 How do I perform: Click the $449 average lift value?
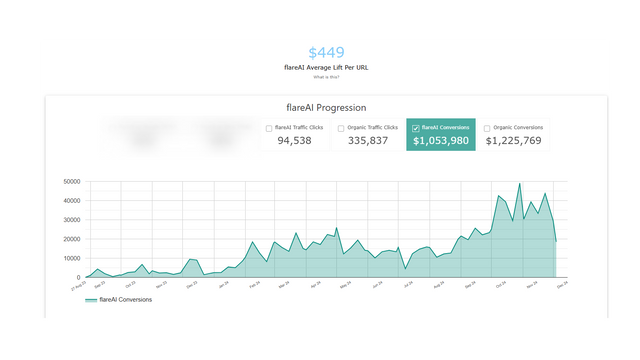[x=326, y=52]
